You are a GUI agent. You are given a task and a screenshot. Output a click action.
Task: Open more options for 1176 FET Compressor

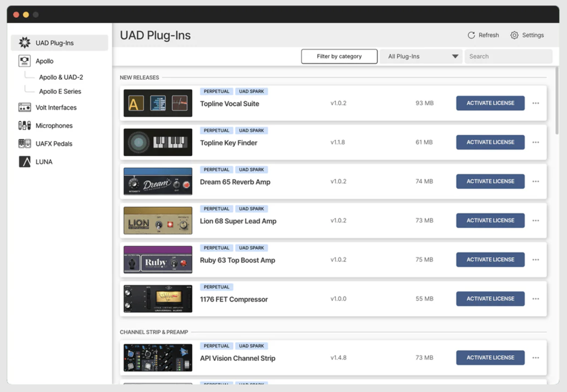pyautogui.click(x=536, y=299)
